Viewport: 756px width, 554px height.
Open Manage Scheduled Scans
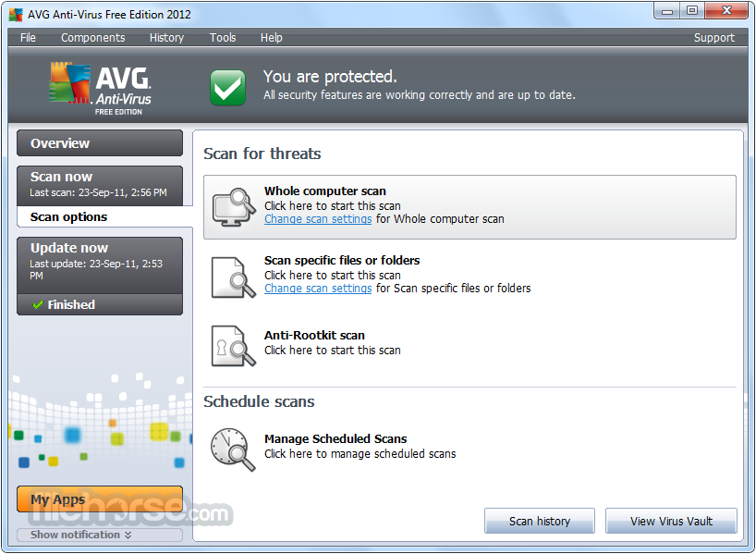[469, 448]
